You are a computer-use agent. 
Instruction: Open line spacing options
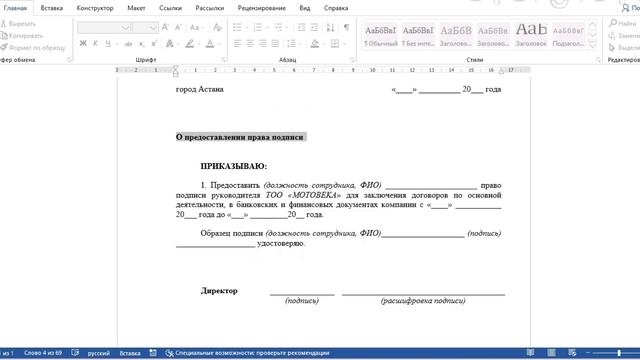point(291,43)
